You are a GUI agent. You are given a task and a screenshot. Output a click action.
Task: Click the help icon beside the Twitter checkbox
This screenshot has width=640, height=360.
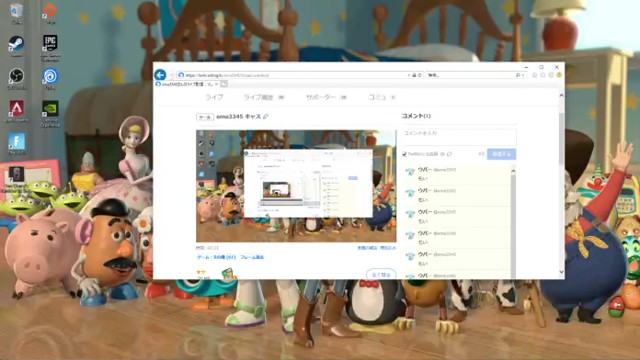(x=442, y=154)
